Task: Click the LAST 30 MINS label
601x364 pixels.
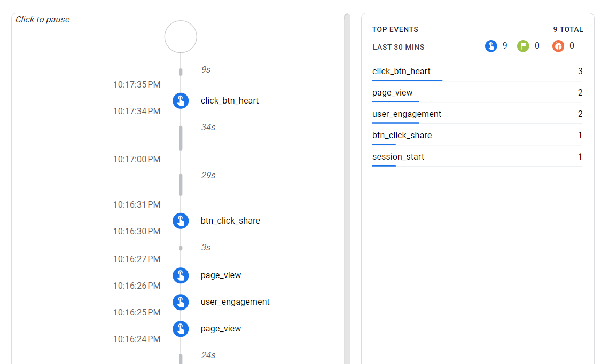Action: (399, 47)
